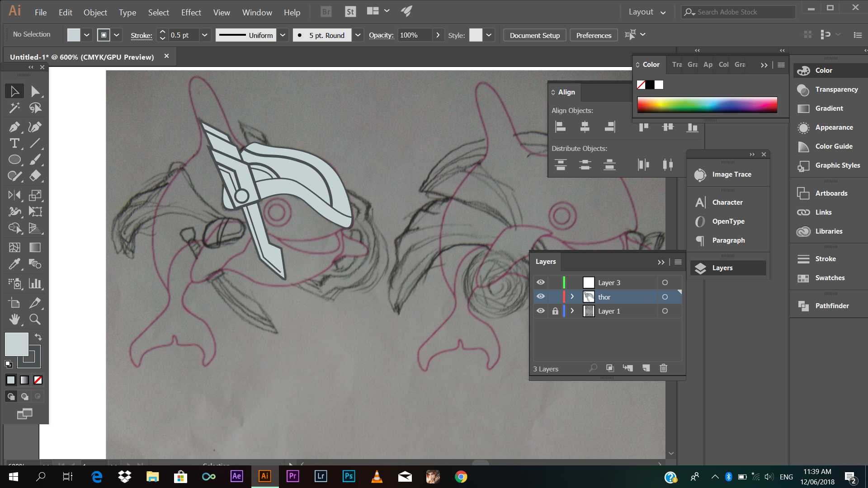
Task: Click Preferences button
Action: coord(594,35)
